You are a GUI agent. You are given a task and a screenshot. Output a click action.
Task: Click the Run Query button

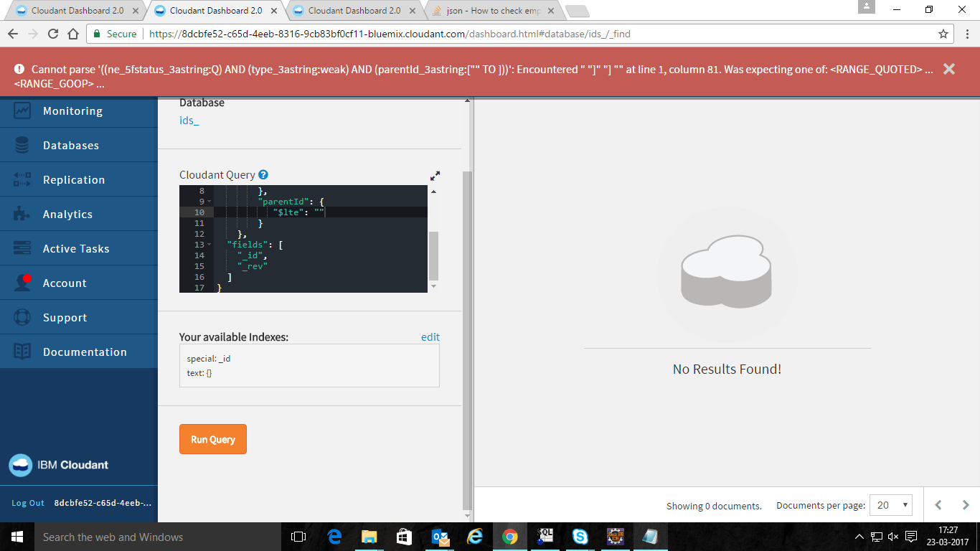point(213,439)
